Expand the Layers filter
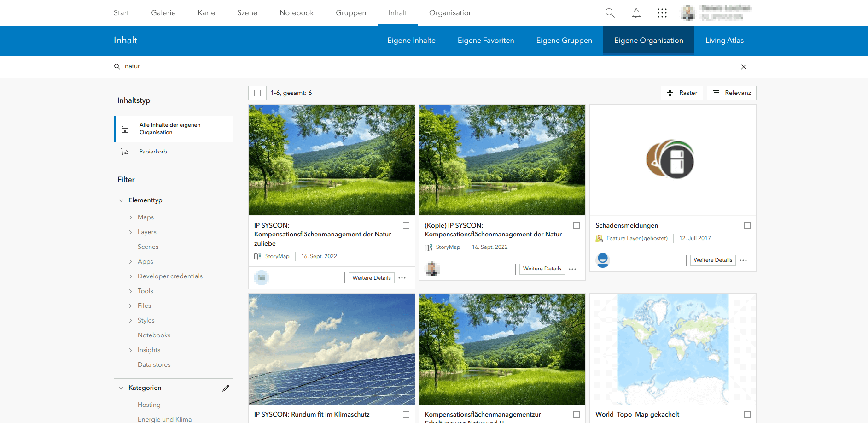868x423 pixels. [x=131, y=232]
